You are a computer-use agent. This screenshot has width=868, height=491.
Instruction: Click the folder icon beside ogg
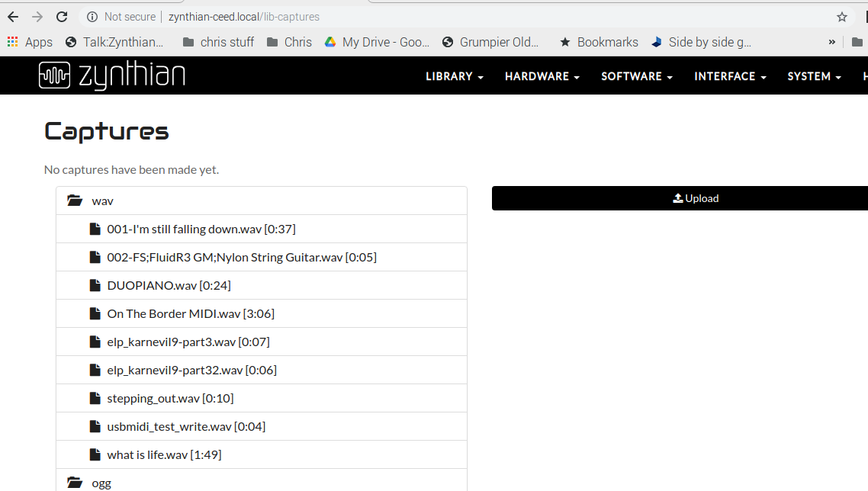74,482
